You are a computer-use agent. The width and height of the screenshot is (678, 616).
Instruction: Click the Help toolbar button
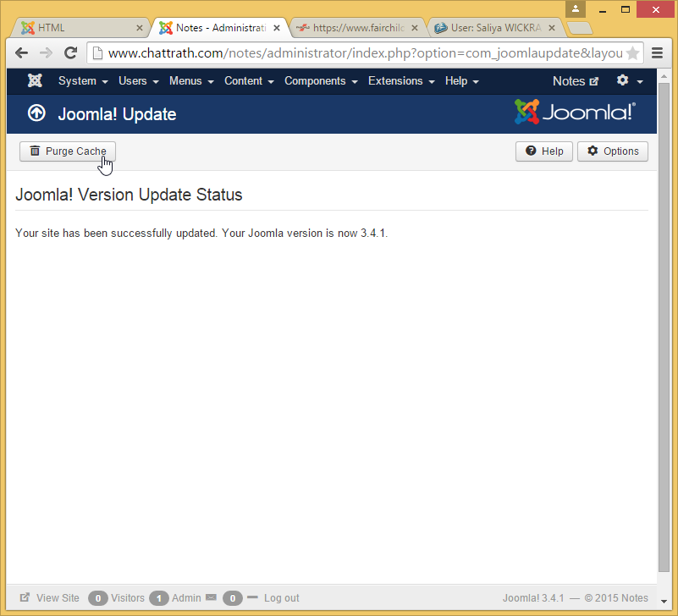point(543,151)
